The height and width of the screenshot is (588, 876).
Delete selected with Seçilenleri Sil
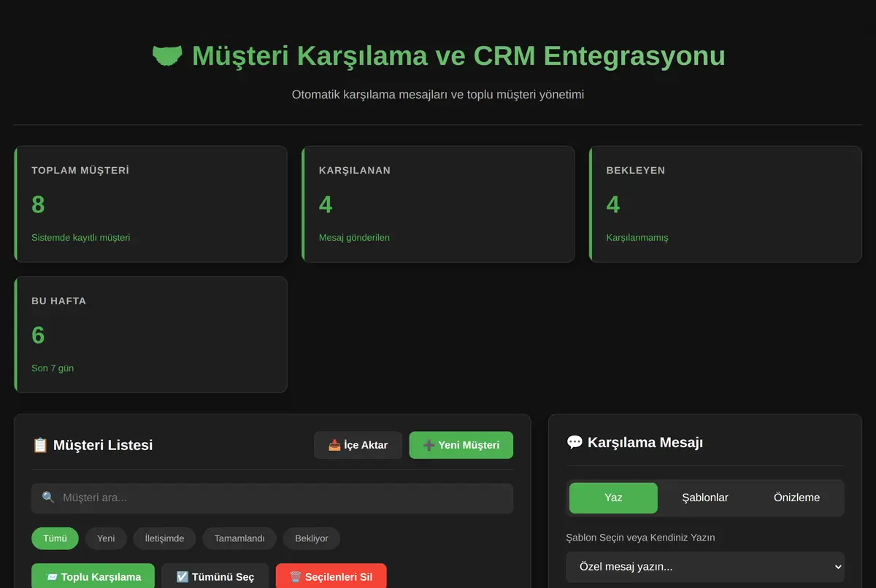[x=331, y=576]
